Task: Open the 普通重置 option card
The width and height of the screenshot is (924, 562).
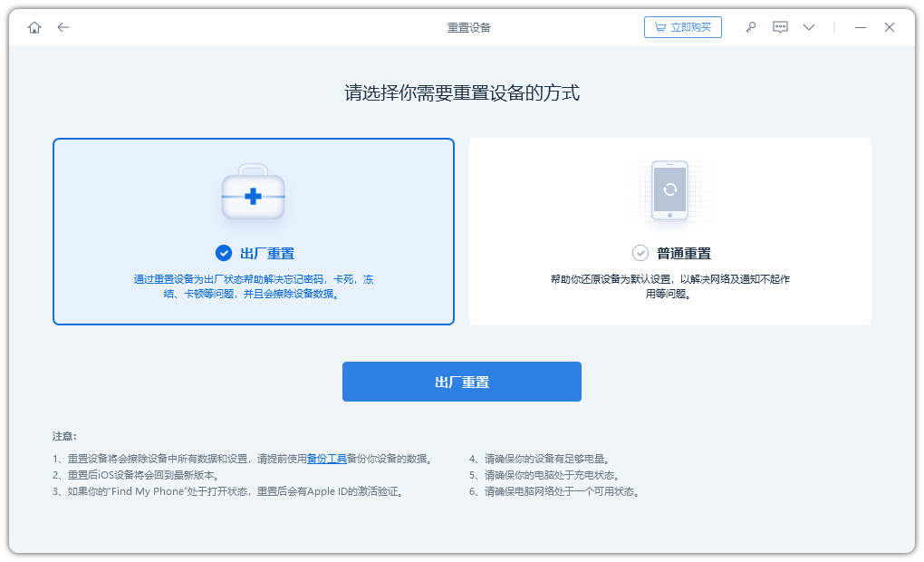Action: coord(670,231)
